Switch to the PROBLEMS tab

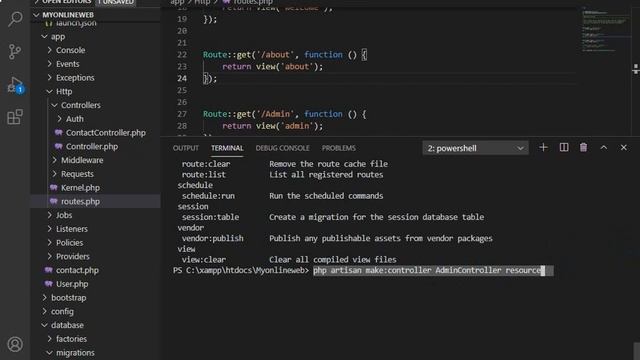tap(338, 148)
